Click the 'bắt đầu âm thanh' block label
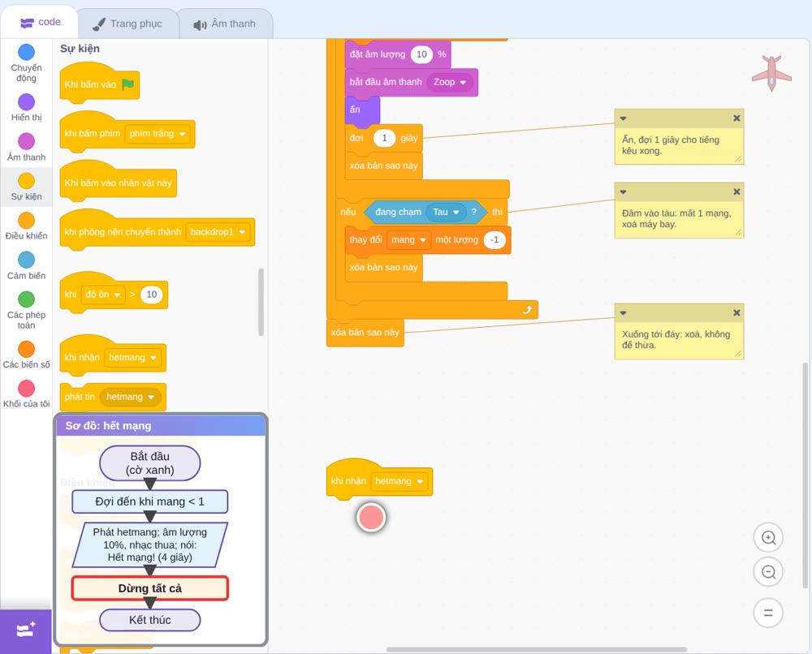Viewport: 812px width, 654px height. pyautogui.click(x=385, y=82)
